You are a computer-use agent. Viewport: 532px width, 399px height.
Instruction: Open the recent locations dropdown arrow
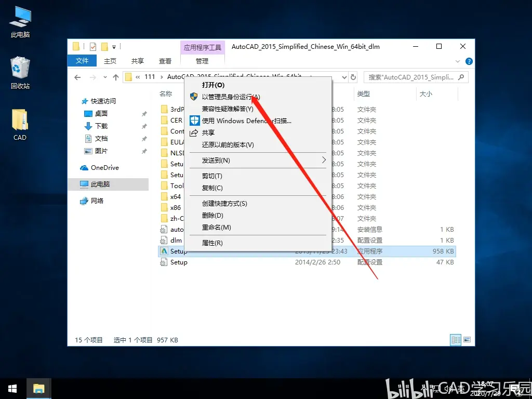tap(105, 77)
